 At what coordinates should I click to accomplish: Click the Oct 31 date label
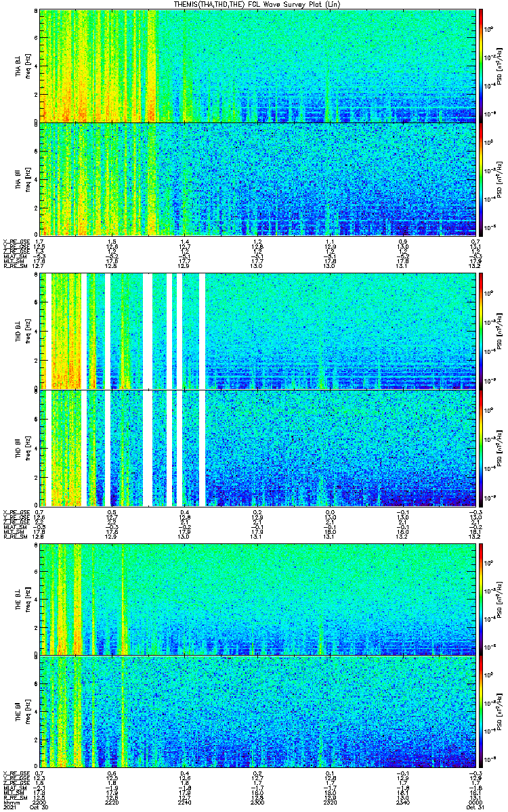point(475,806)
